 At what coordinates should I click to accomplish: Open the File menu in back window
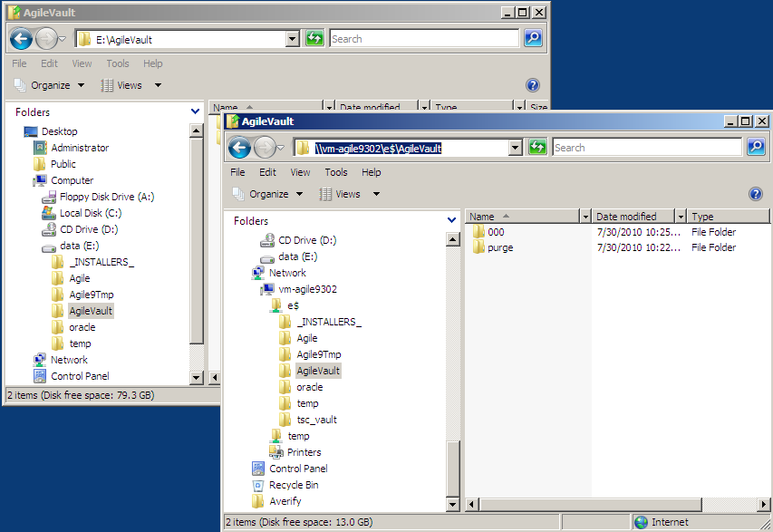19,63
